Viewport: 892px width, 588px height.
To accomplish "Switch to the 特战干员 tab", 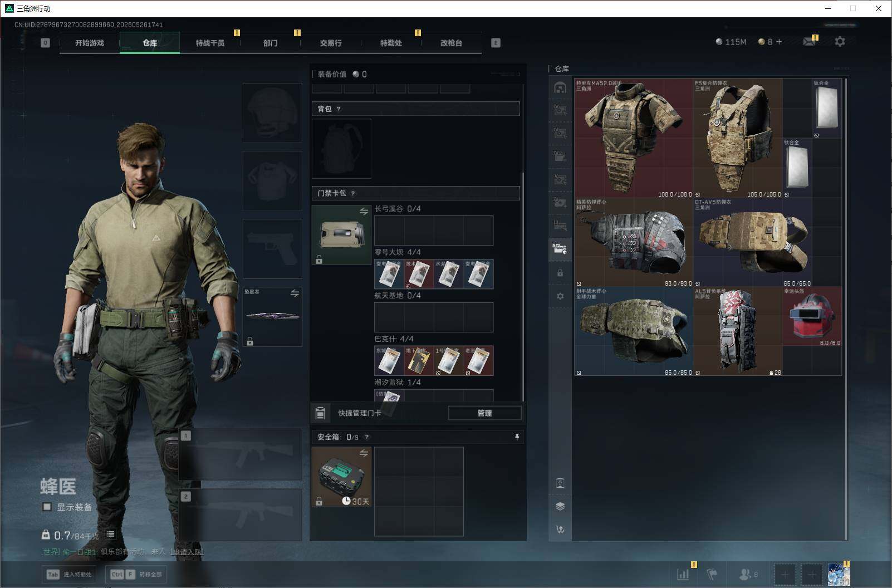I will [x=210, y=43].
